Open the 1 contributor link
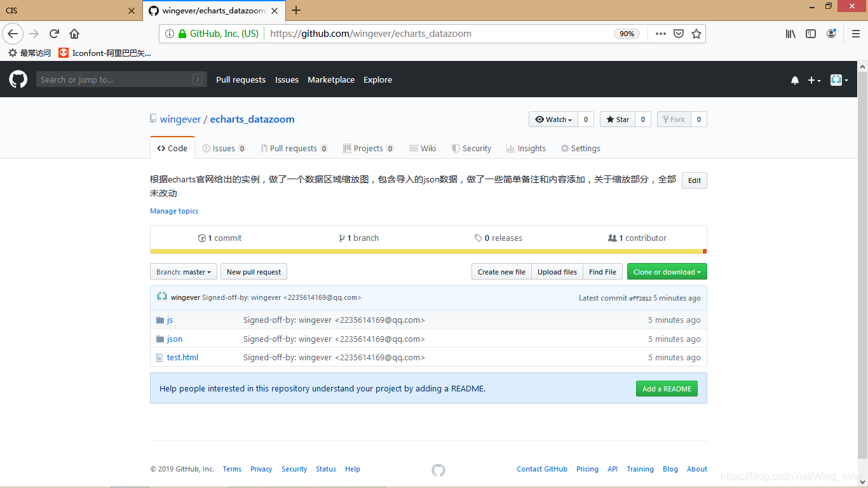868x488 pixels. (637, 238)
